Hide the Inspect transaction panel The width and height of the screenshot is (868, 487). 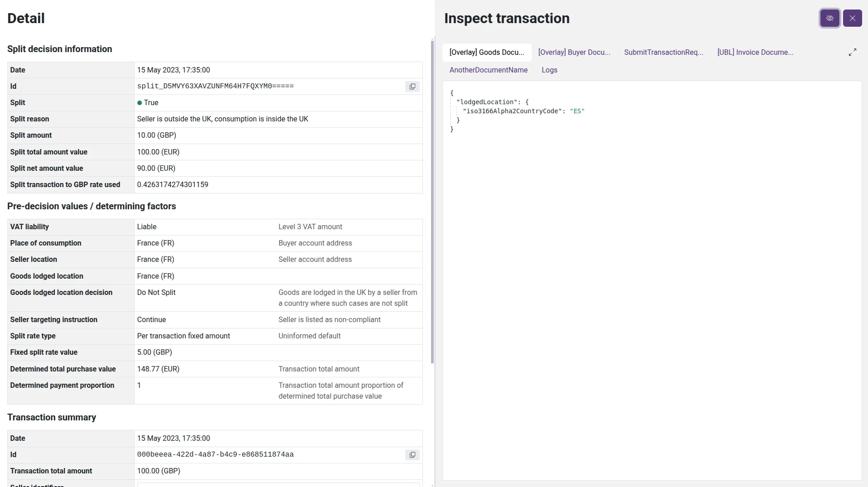coord(830,18)
